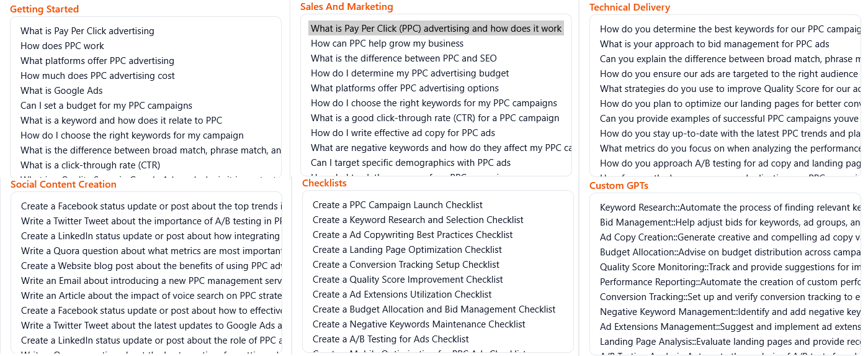The height and width of the screenshot is (356, 868).
Task: Click 'How can PPC help grow my business'
Action: pos(387,43)
